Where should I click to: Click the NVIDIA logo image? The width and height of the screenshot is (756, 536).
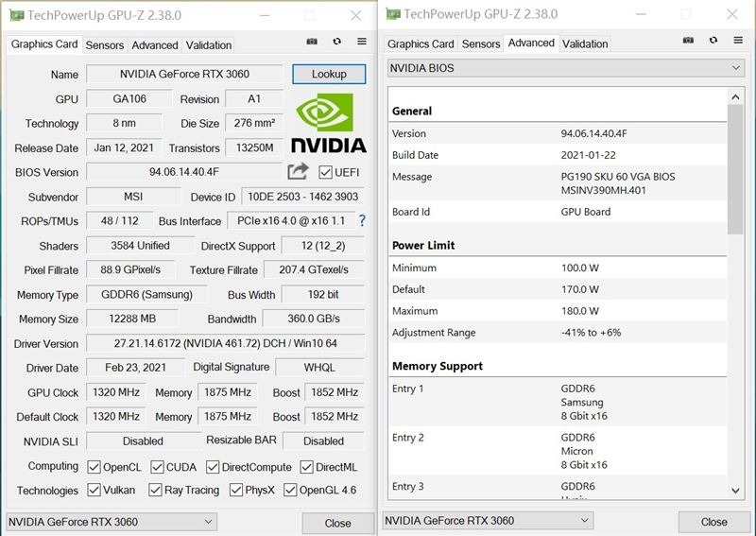[328, 124]
